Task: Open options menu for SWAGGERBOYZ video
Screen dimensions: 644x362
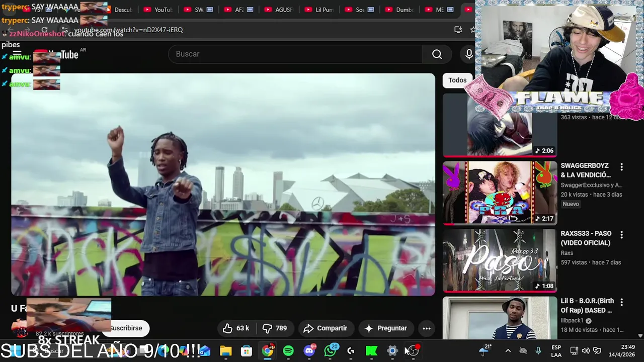Action: pyautogui.click(x=621, y=166)
